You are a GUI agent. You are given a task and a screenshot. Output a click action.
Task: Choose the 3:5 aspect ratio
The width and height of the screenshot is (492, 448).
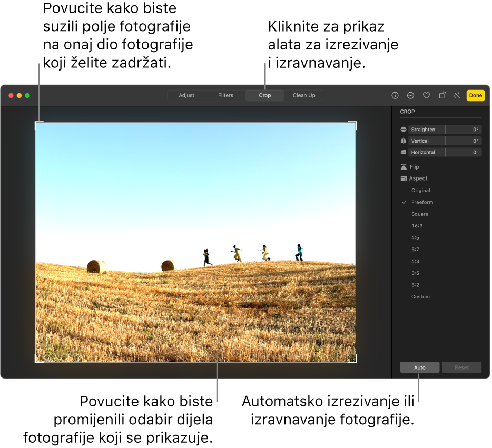click(415, 273)
